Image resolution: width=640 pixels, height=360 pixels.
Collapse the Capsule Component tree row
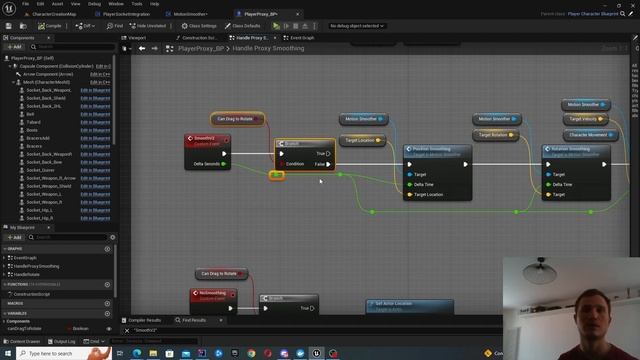pyautogui.click(x=10, y=66)
